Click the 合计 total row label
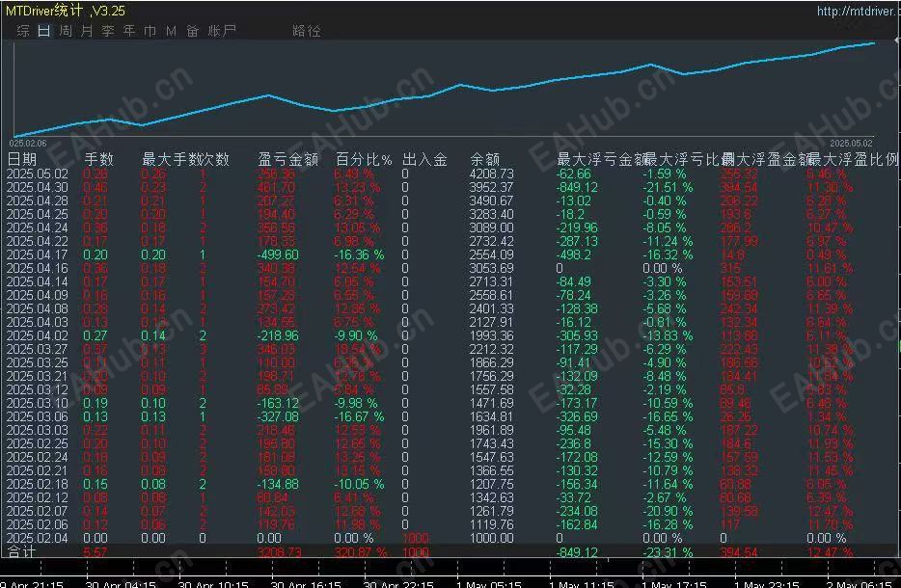 click(22, 551)
